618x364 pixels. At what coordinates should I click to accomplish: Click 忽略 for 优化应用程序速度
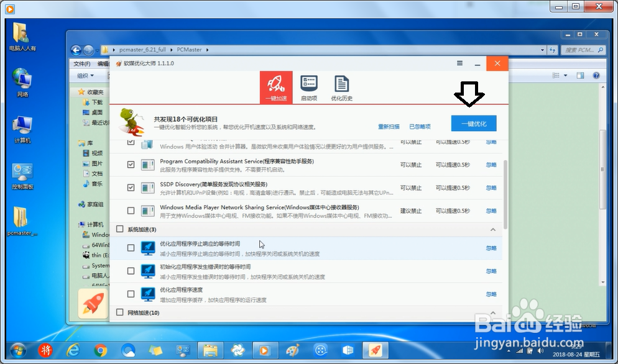click(x=491, y=294)
